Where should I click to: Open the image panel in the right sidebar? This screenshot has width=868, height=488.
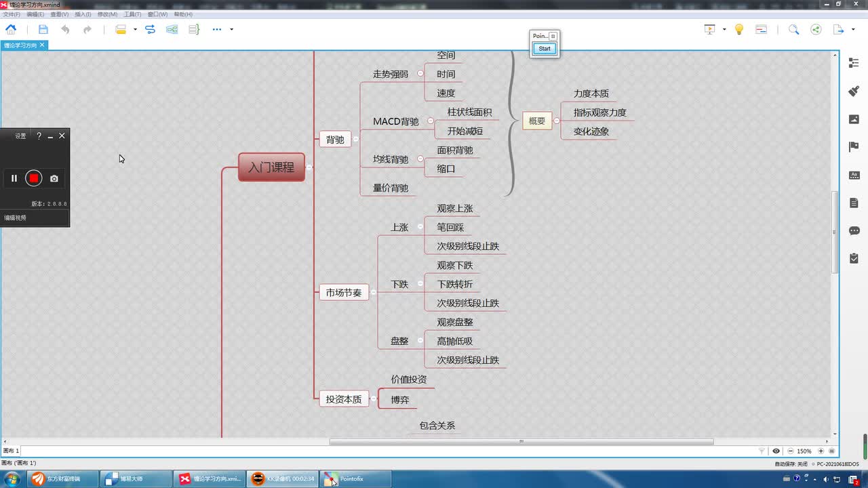point(854,119)
